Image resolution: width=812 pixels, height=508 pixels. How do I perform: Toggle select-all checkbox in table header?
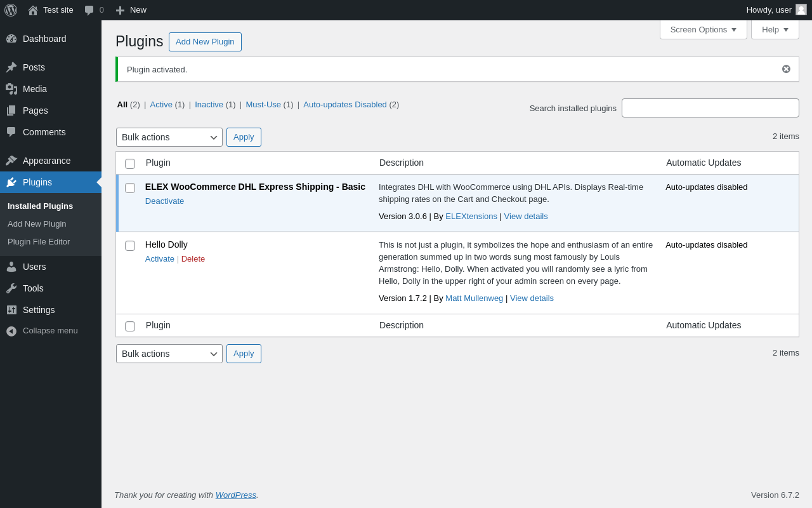tap(130, 164)
